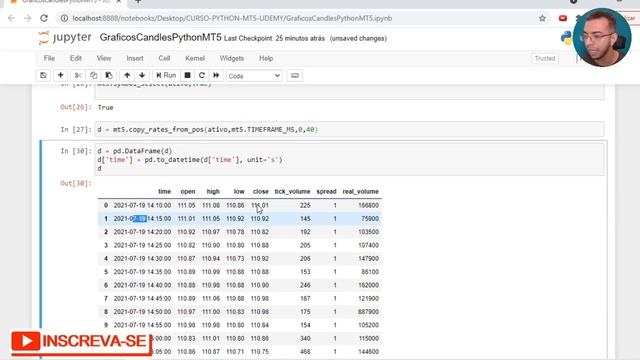
Task: Click the 'real_volume' column header
Action: tap(360, 191)
